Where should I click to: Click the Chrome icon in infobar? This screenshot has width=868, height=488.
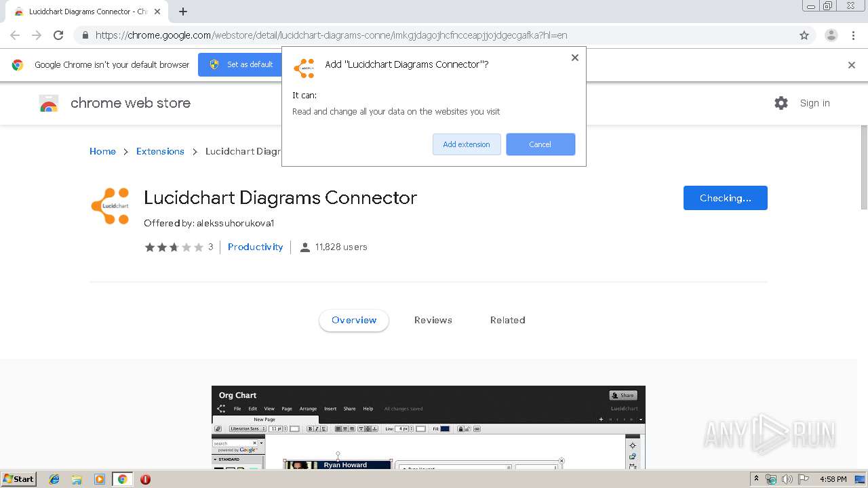click(x=18, y=65)
